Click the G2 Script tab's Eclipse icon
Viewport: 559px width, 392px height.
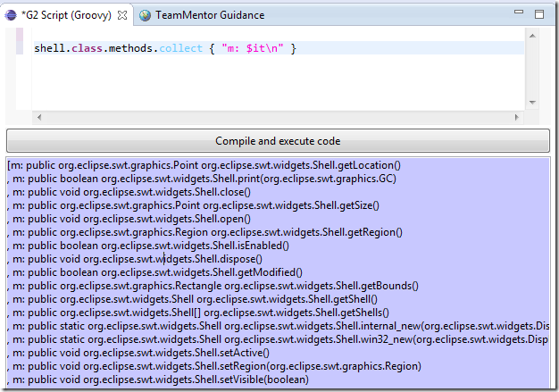pyautogui.click(x=14, y=15)
